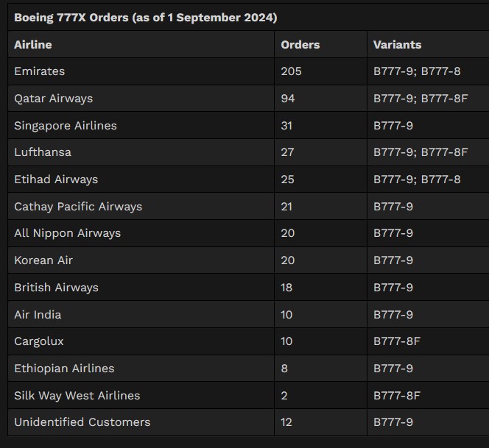Click the Boeing 777X Orders table title
The height and width of the screenshot is (448, 489).
(146, 18)
